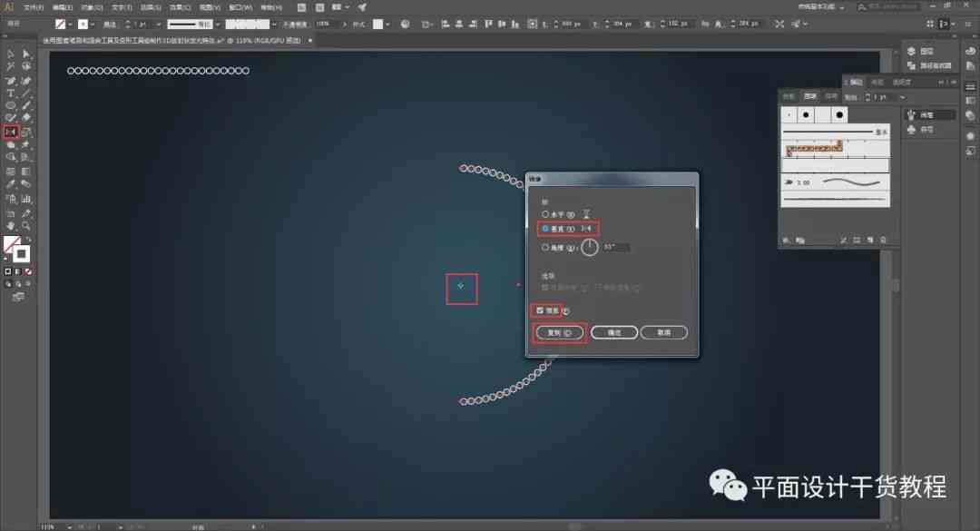This screenshot has width=980, height=531.
Task: Select the Vertical axis radio button
Action: (x=545, y=229)
